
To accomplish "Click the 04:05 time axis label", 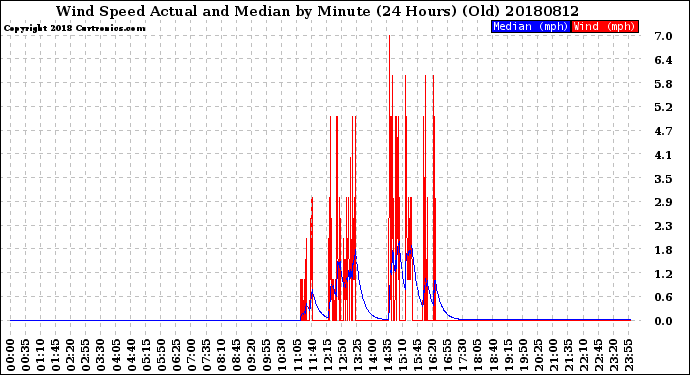I will (x=116, y=355).
